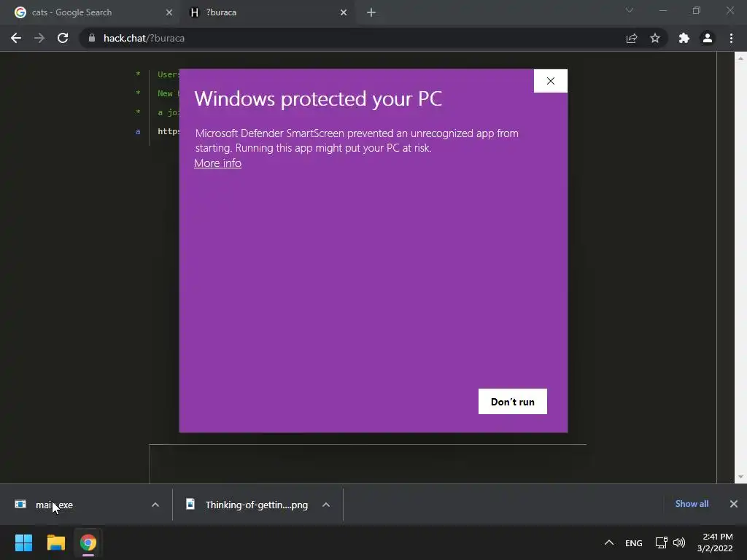Click the lock site-info icon
The width and height of the screenshot is (747, 560).
(x=91, y=38)
